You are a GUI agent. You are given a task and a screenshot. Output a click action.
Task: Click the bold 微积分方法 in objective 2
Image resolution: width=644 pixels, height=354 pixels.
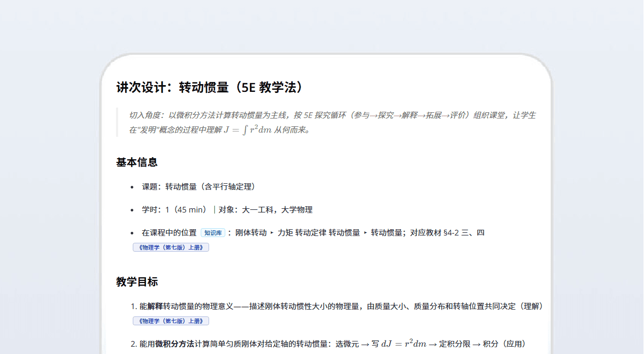point(175,344)
